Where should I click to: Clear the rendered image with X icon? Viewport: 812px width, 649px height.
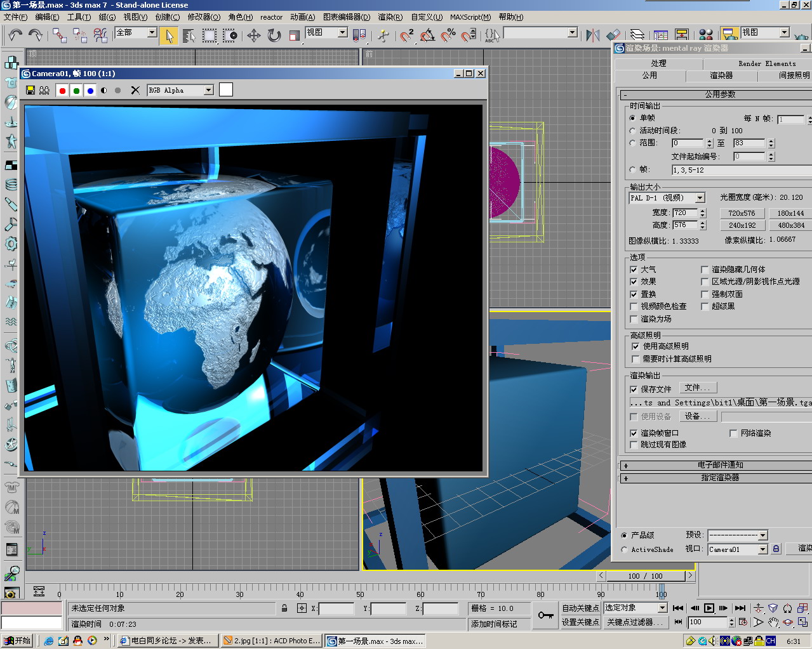pos(135,91)
